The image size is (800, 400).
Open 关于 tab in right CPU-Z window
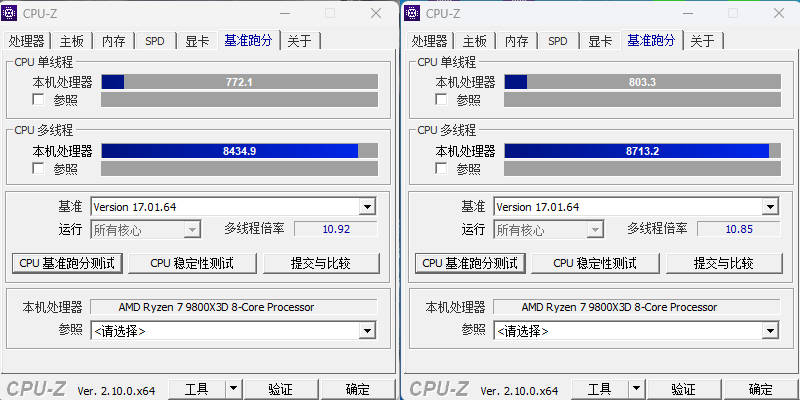pyautogui.click(x=703, y=41)
